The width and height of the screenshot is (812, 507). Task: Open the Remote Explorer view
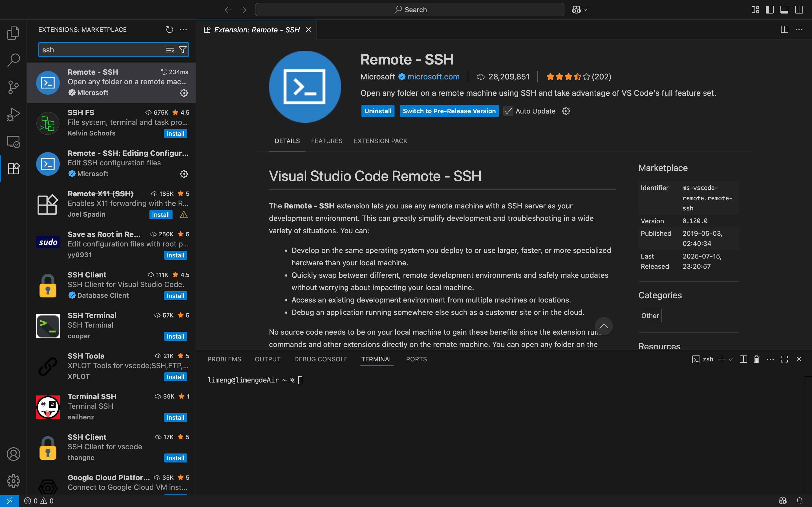[14, 142]
